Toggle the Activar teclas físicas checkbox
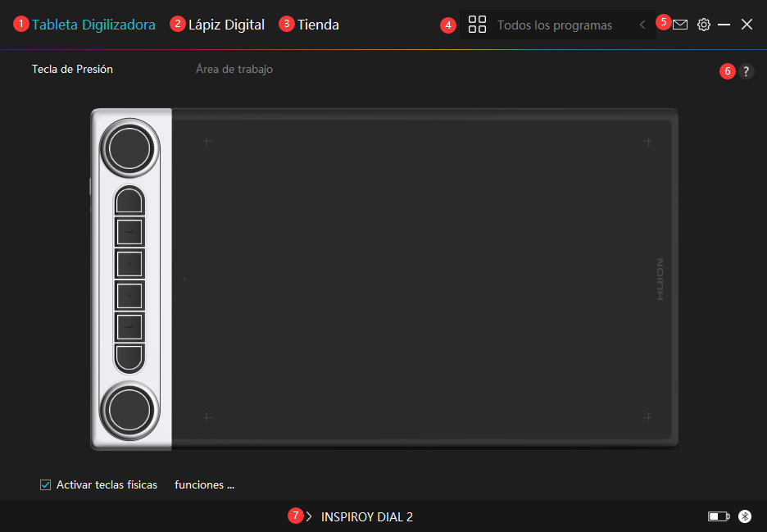The image size is (767, 532). 46,484
